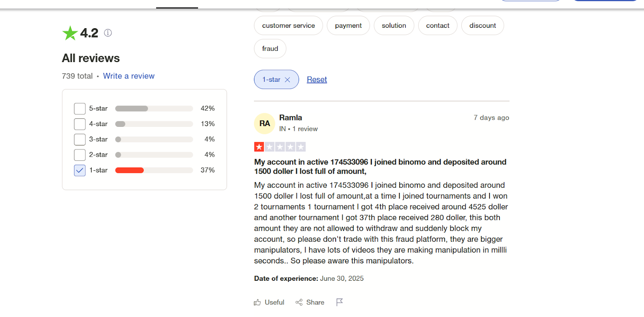
Task: Click the red 1-star percentage bar
Action: [x=130, y=170]
